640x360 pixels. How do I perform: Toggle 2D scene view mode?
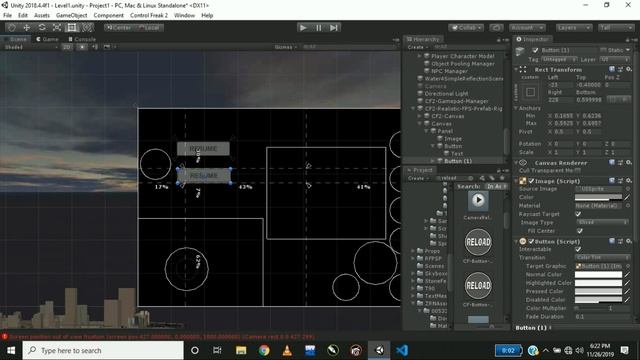67,47
